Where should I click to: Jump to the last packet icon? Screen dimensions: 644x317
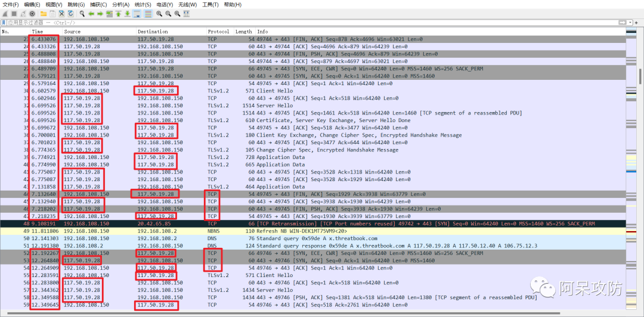[127, 13]
